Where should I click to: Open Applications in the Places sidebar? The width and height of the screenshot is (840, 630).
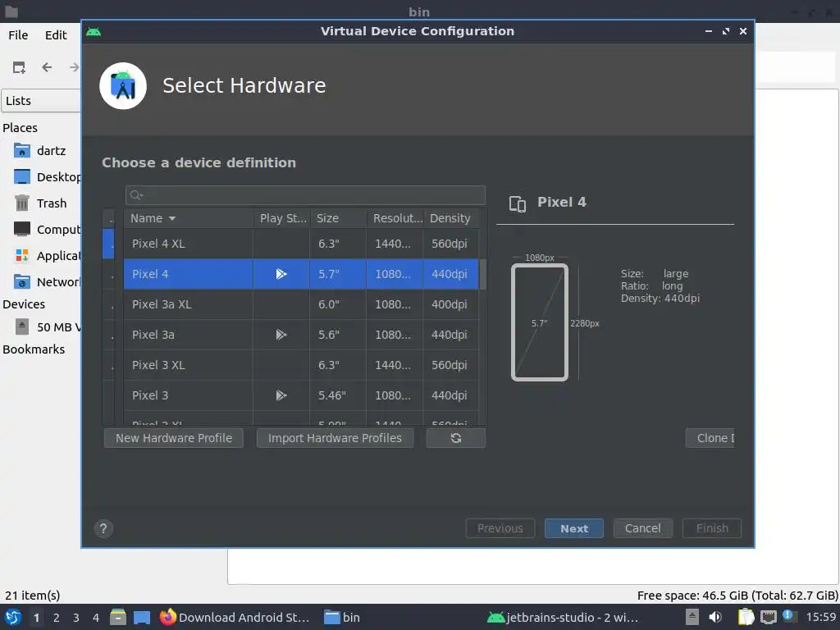[47, 256]
